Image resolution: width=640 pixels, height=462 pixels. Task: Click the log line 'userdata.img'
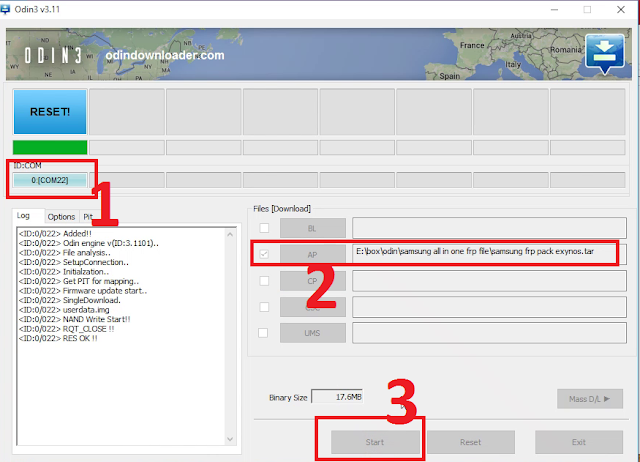click(x=64, y=310)
